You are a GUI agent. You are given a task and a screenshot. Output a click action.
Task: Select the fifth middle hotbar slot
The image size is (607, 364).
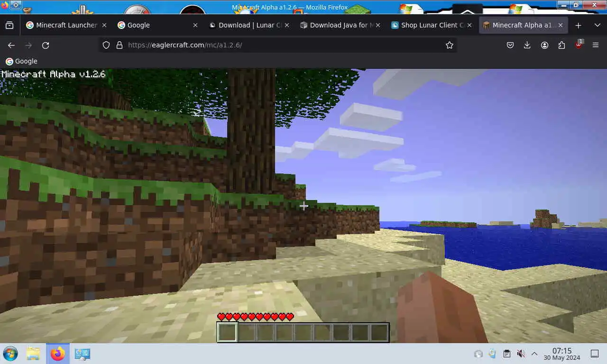(303, 332)
